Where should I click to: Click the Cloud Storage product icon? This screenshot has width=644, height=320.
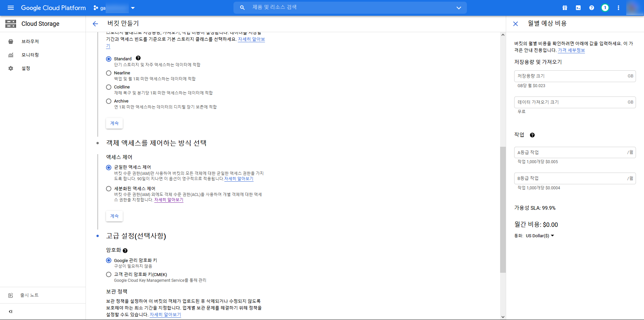[x=11, y=23]
